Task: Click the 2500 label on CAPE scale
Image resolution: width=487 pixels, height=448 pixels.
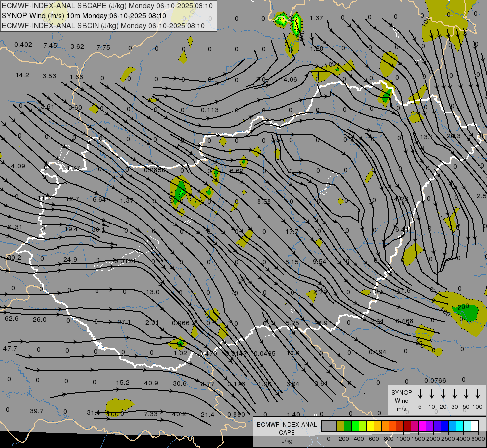Action: 448,439
